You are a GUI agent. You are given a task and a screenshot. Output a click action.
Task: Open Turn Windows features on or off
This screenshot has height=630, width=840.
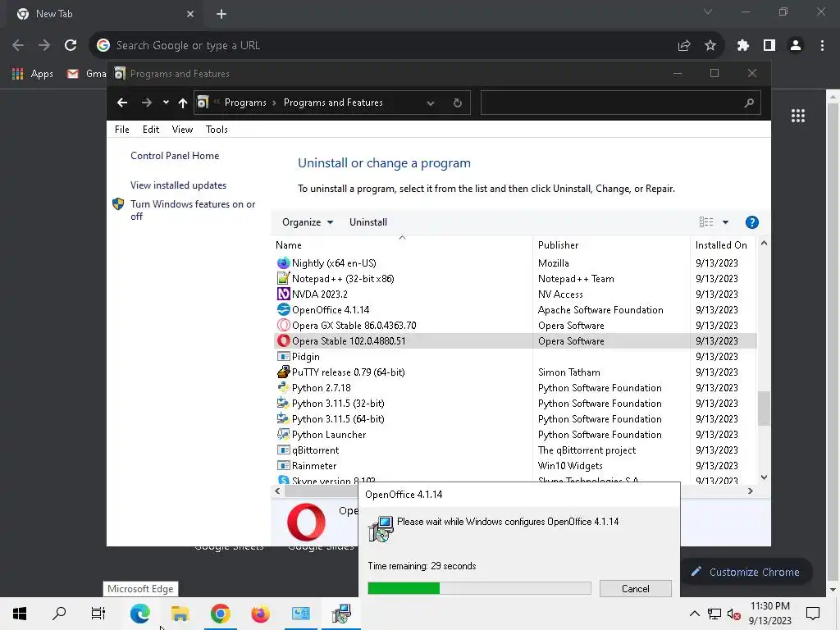click(193, 210)
